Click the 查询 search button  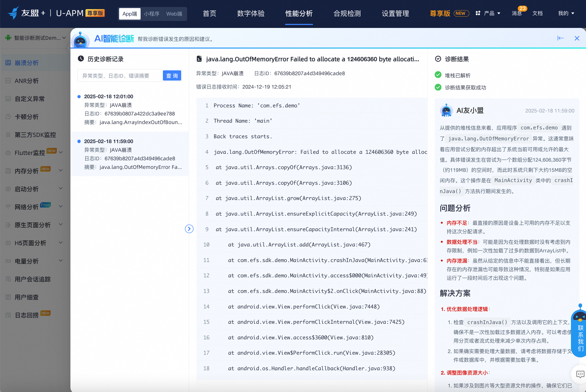172,76
